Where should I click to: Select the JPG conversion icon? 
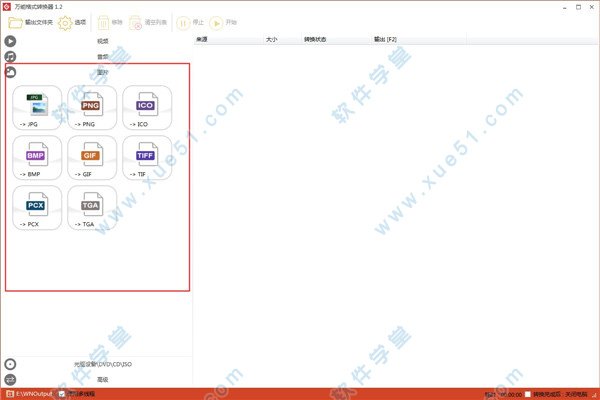click(x=37, y=107)
